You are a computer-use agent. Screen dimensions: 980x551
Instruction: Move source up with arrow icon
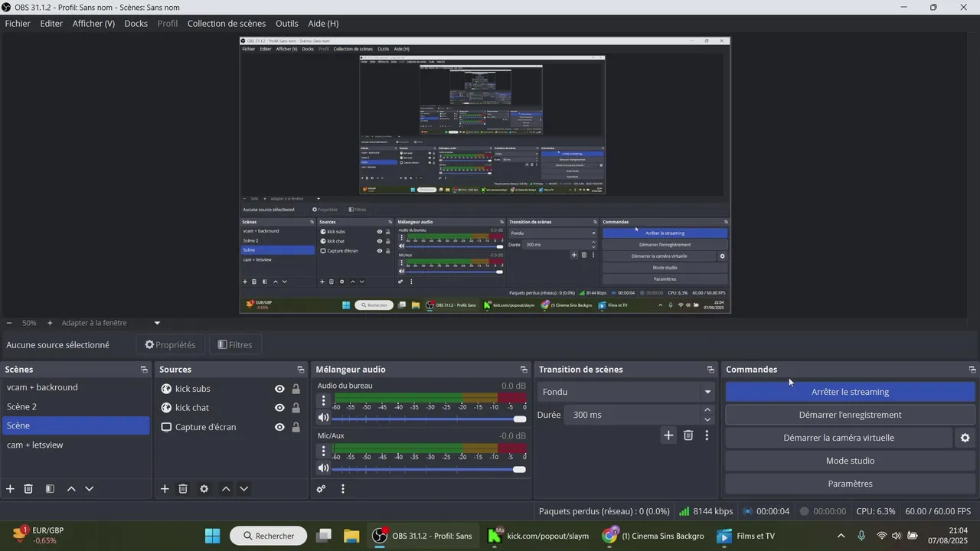pyautogui.click(x=226, y=489)
